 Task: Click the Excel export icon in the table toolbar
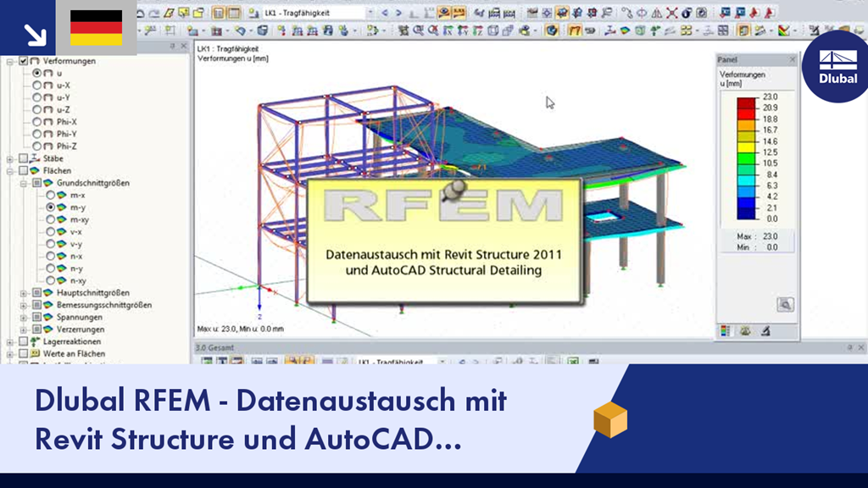(573, 361)
